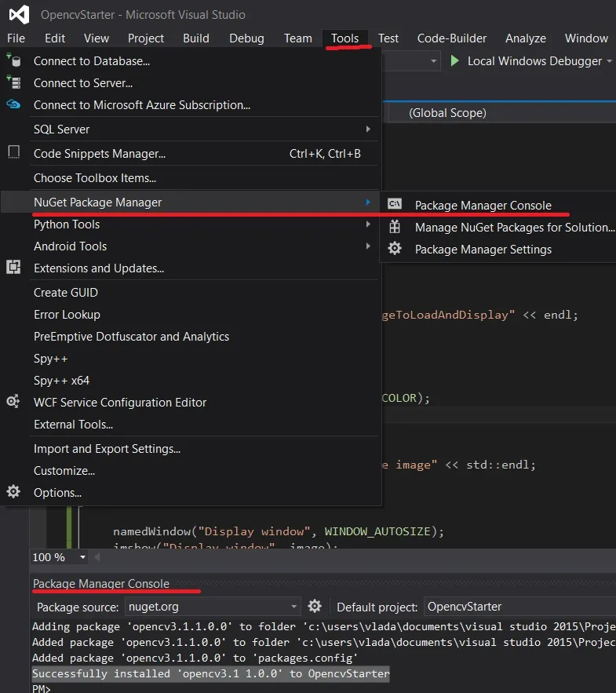Click the green Start debugging play icon

(x=454, y=60)
